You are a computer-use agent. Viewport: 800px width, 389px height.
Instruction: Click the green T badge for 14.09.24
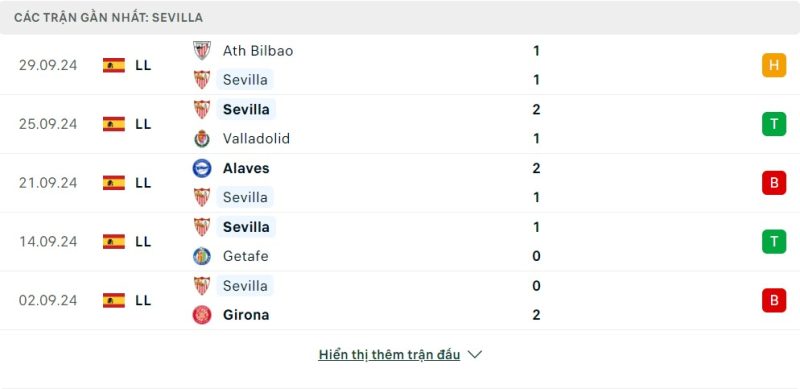point(774,241)
